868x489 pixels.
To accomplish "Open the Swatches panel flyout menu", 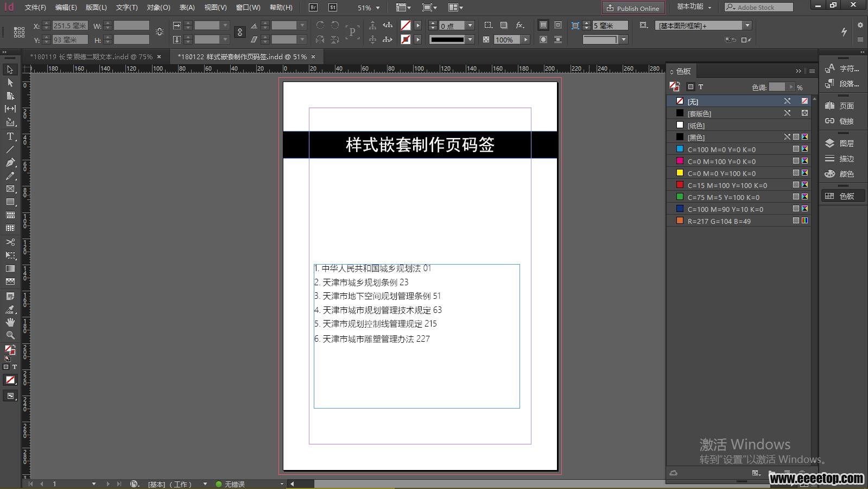I will click(812, 71).
